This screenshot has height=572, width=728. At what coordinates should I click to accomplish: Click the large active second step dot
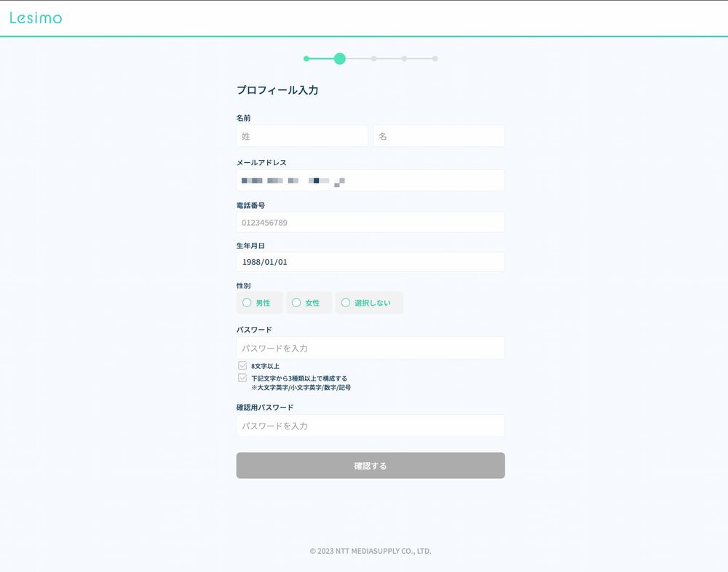(339, 59)
